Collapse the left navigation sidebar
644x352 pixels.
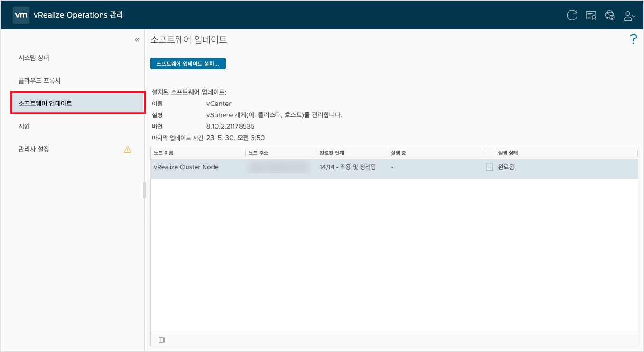click(x=137, y=40)
